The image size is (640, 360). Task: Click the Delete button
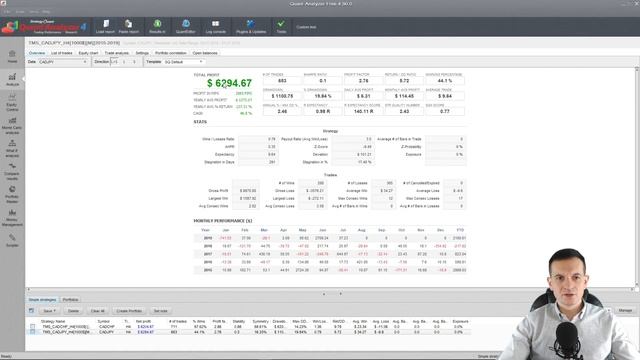[x=73, y=311]
